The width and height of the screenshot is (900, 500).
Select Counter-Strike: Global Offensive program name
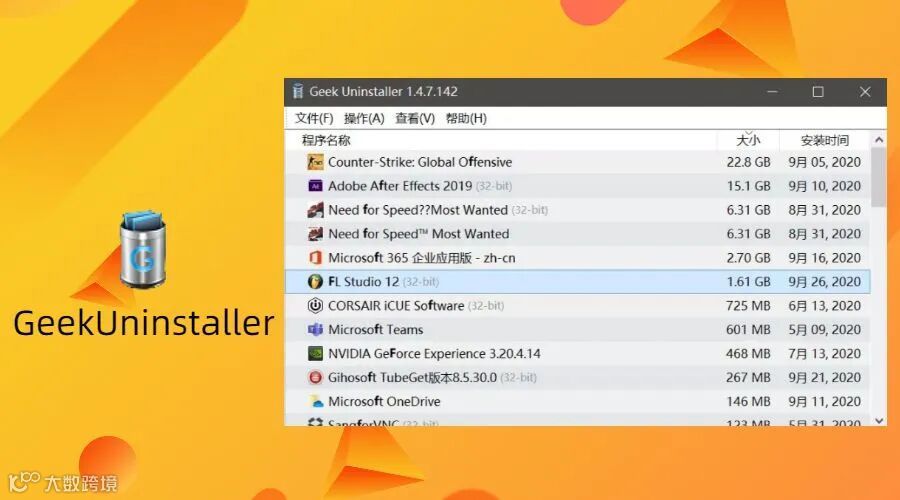pyautogui.click(x=420, y=162)
